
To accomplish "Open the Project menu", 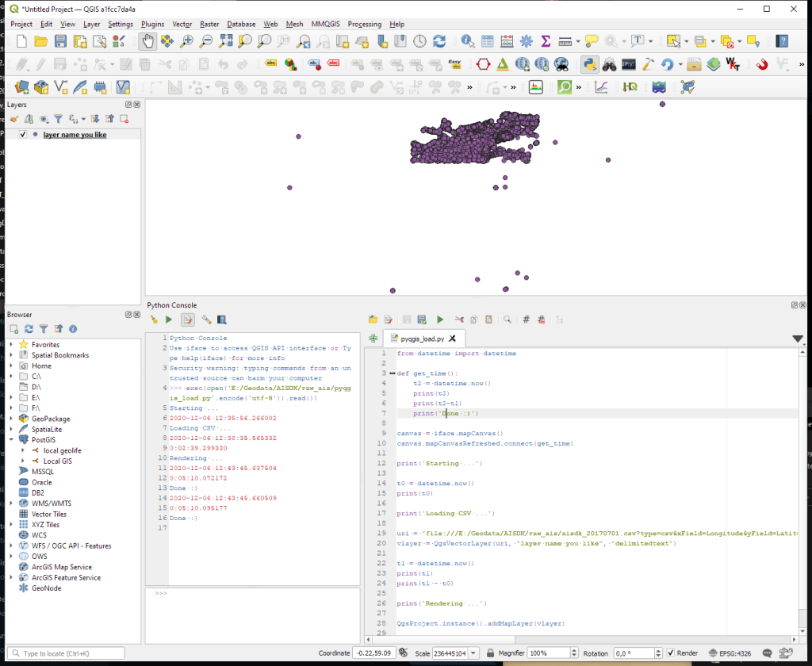I will coord(21,24).
